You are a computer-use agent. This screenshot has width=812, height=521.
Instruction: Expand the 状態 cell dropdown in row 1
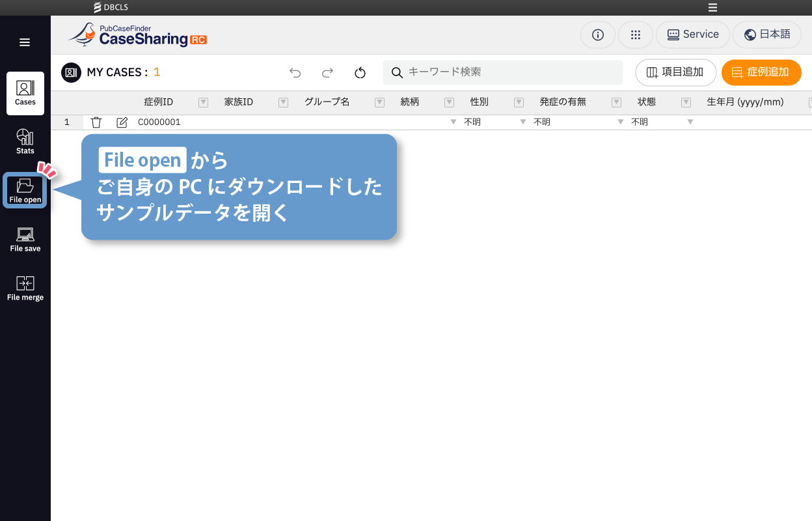pos(690,122)
